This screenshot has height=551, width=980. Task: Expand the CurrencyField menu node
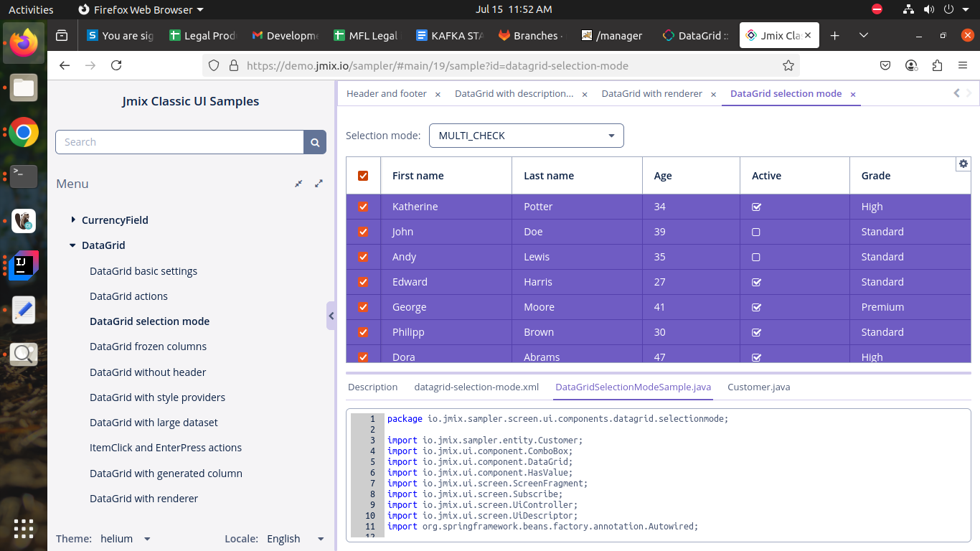pyautogui.click(x=73, y=220)
